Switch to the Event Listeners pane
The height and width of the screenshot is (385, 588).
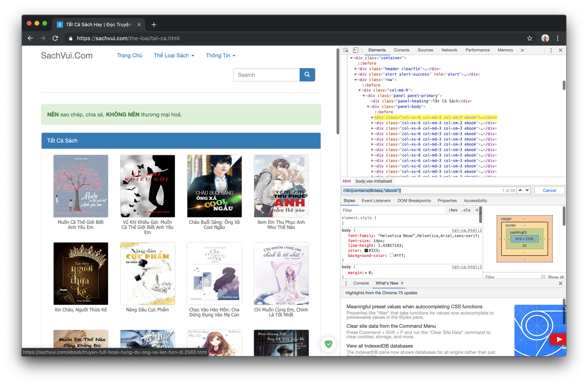[x=376, y=201]
